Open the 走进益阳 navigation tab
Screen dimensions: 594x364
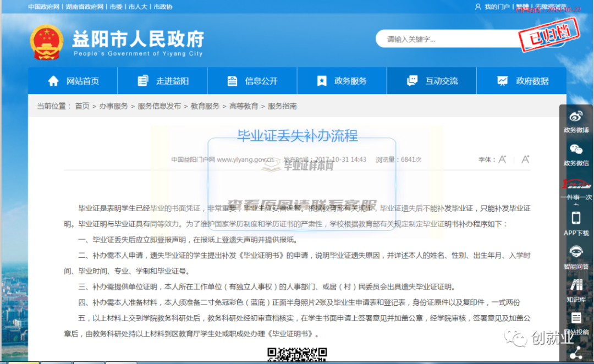(x=163, y=81)
